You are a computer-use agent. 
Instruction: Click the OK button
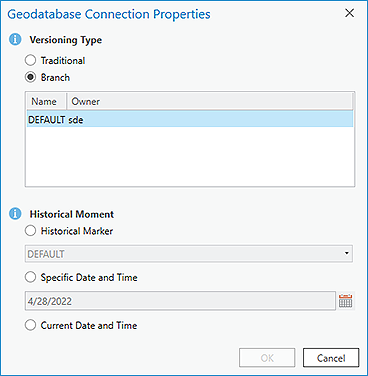click(267, 358)
